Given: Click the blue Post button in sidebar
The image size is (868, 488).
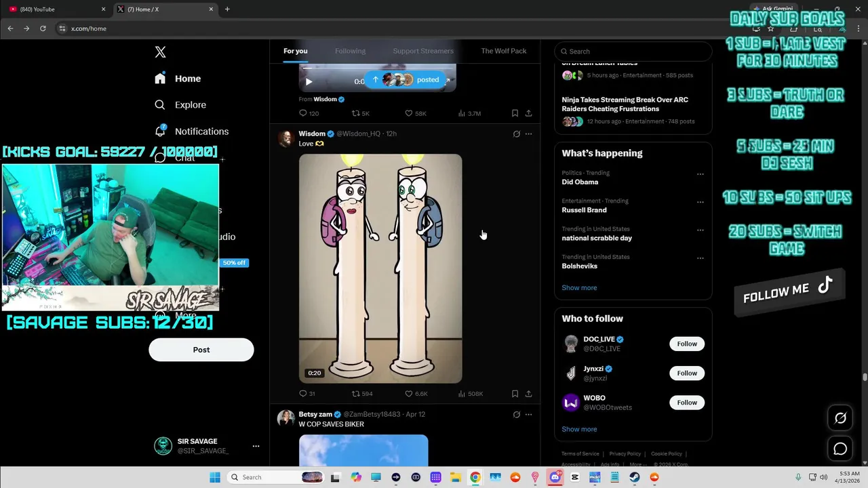Looking at the screenshot, I should click(x=201, y=350).
